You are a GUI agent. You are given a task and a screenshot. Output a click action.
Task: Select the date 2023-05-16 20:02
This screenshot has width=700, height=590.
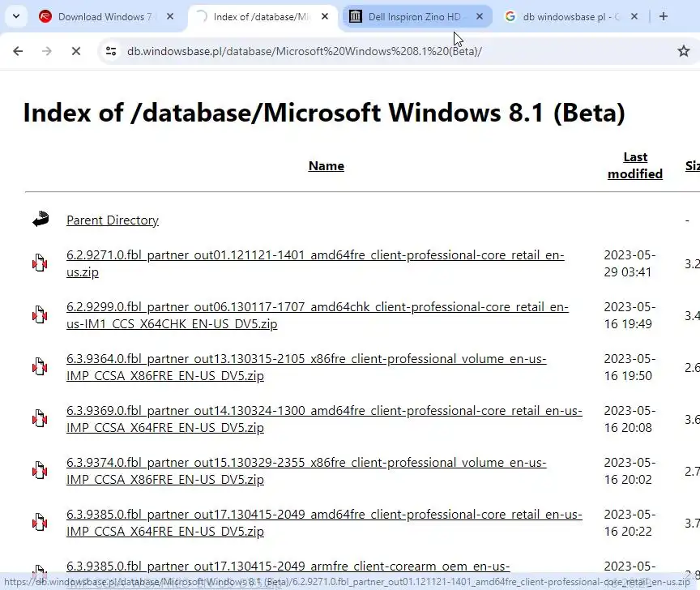point(630,471)
